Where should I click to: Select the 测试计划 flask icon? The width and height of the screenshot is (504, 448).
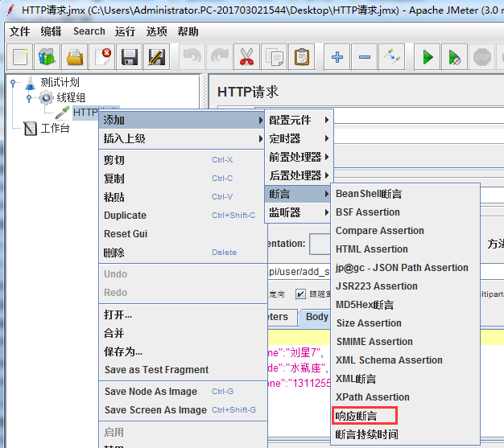coord(31,83)
